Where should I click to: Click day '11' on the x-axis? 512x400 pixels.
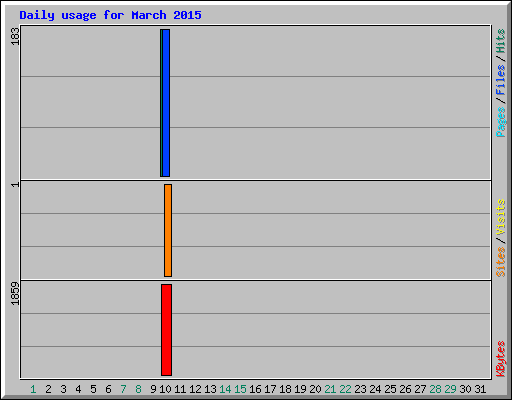coord(180,389)
